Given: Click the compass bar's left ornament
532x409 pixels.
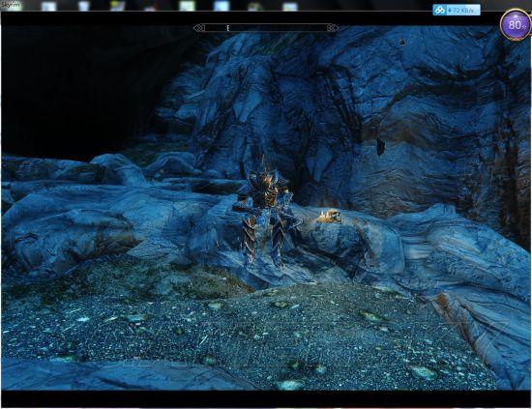Looking at the screenshot, I should pos(199,28).
